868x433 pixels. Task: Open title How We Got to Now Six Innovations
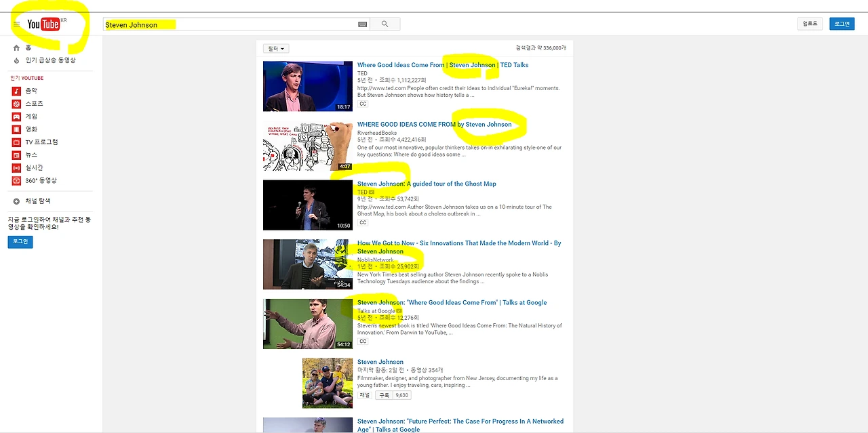pos(459,247)
